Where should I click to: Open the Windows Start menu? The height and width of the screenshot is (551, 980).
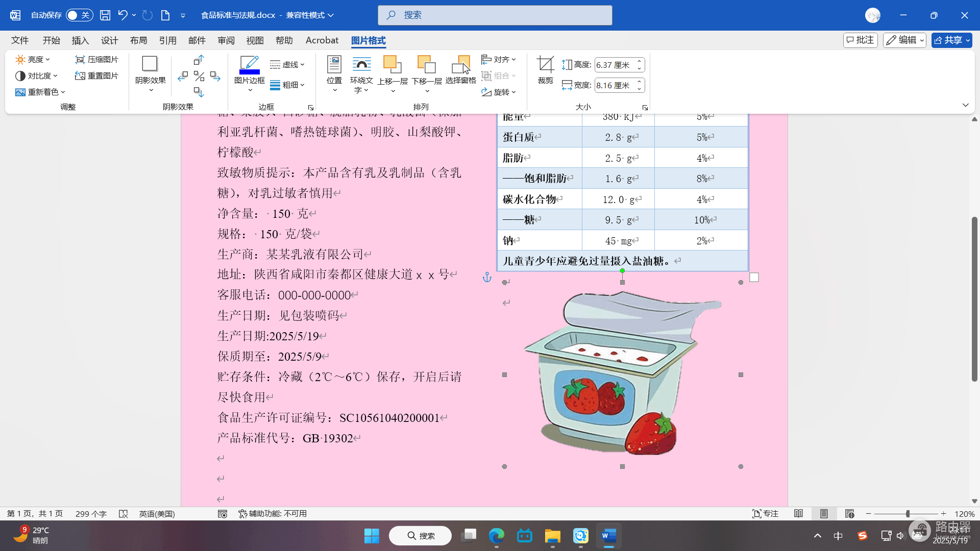pos(372,536)
